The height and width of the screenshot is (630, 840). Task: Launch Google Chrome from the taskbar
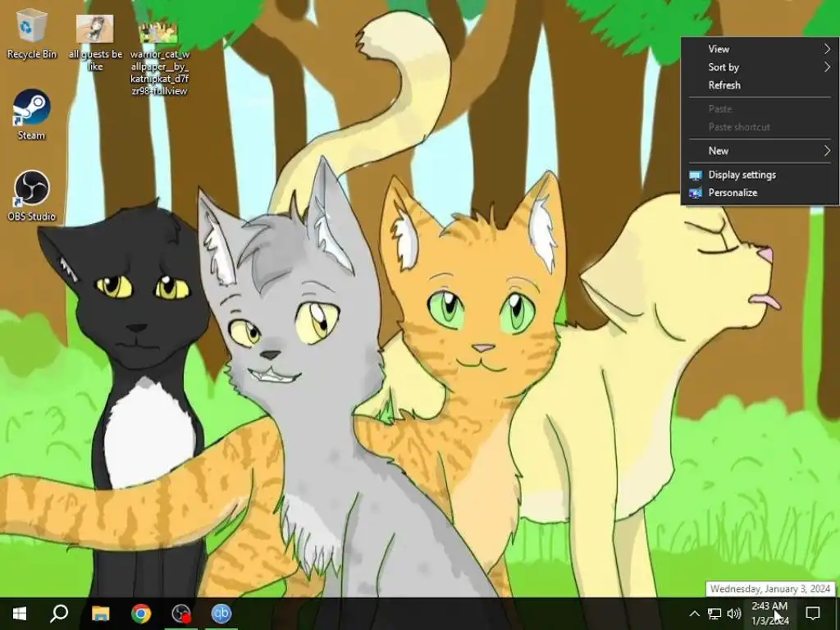pyautogui.click(x=141, y=614)
